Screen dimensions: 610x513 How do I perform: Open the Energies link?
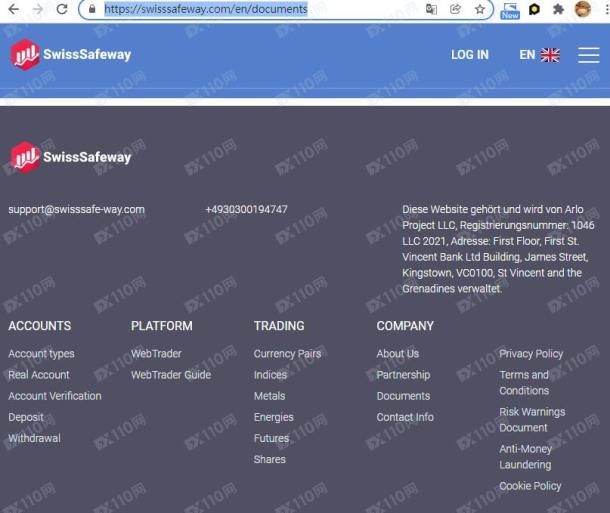tap(273, 417)
